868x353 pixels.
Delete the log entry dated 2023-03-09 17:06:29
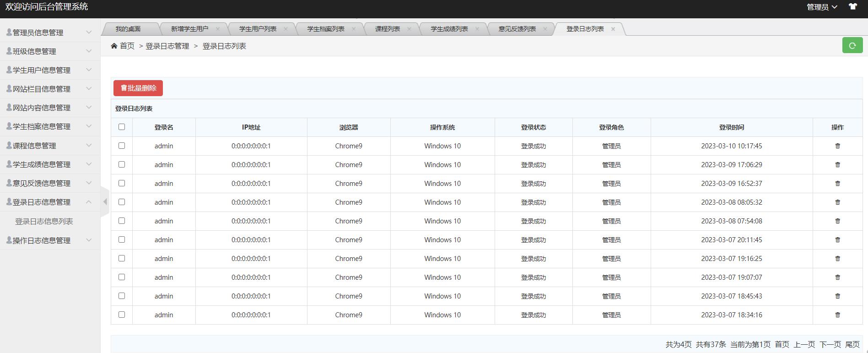838,165
